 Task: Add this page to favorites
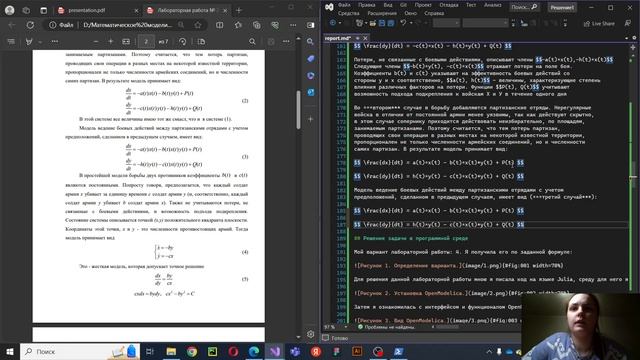click(x=198, y=25)
